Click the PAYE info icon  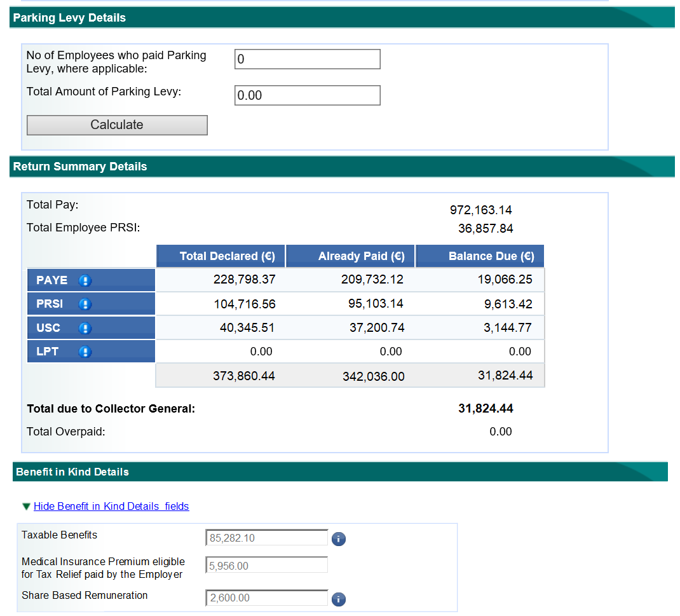tap(85, 280)
